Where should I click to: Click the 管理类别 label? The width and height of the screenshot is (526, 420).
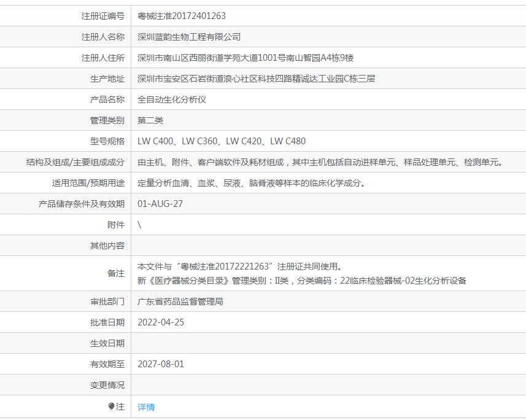click(x=107, y=120)
